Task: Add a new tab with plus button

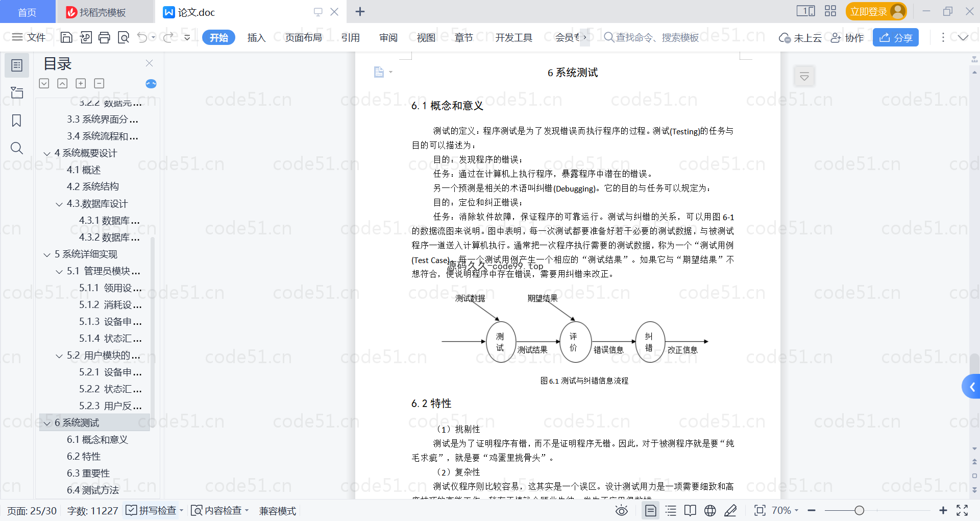Action: coord(360,11)
